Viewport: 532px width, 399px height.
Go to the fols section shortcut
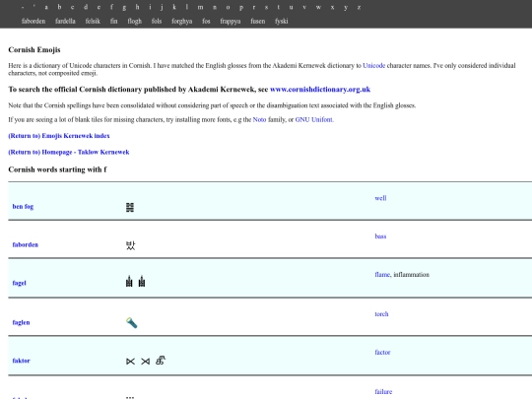157,21
